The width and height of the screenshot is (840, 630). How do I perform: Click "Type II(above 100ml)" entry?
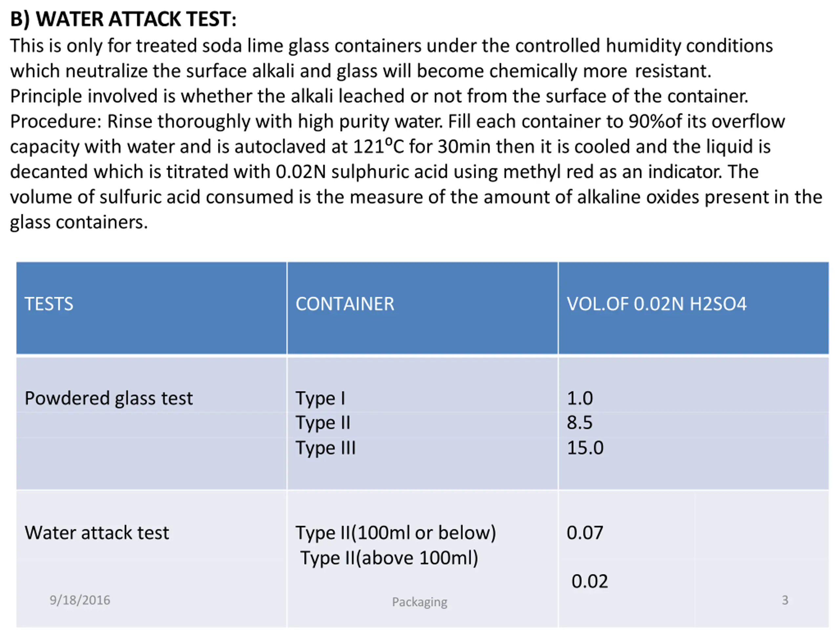389,558
